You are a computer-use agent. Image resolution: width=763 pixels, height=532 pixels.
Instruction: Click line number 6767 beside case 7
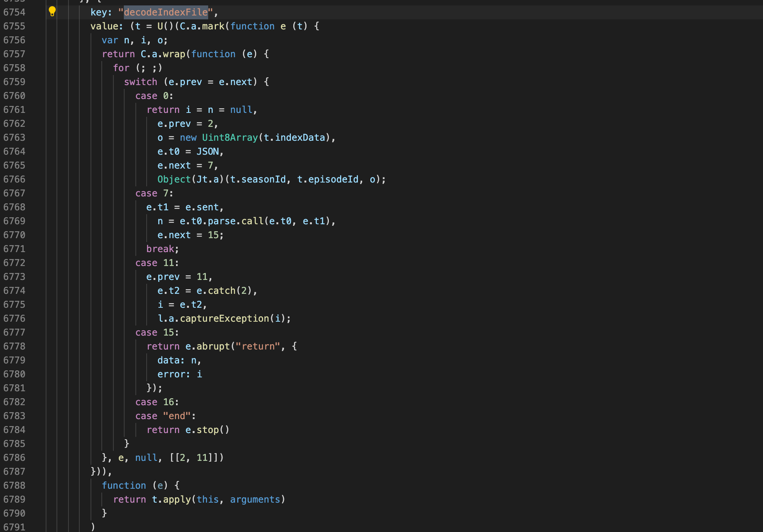14,193
